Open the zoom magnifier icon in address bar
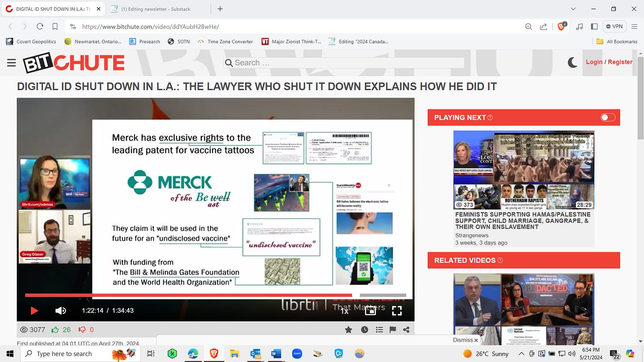 pos(528,27)
